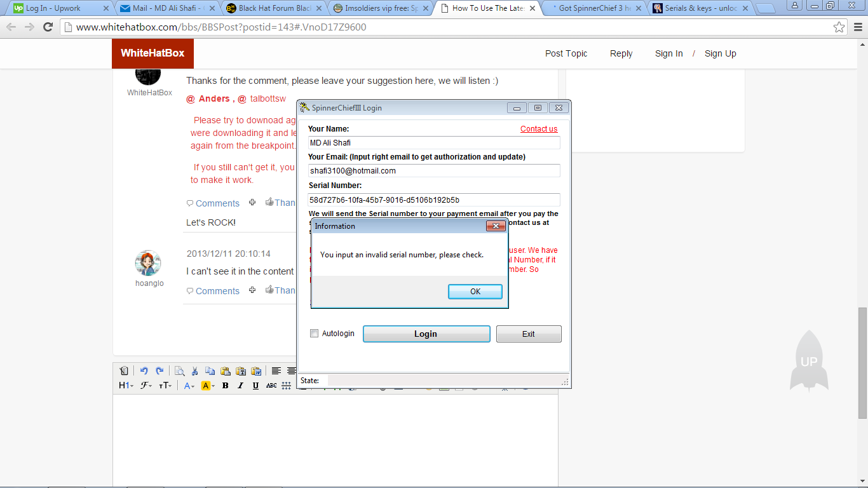Click the paste as plain text icon
This screenshot has height=488, width=868.
coord(241,371)
